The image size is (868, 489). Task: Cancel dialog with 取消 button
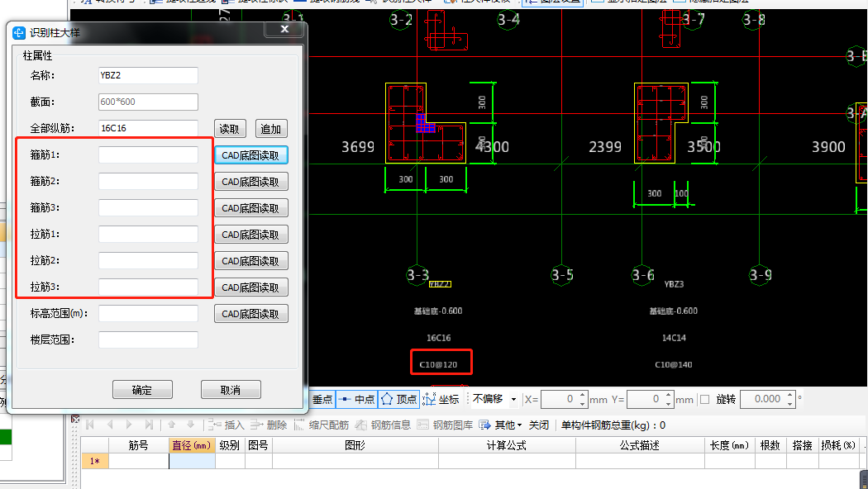click(x=231, y=390)
